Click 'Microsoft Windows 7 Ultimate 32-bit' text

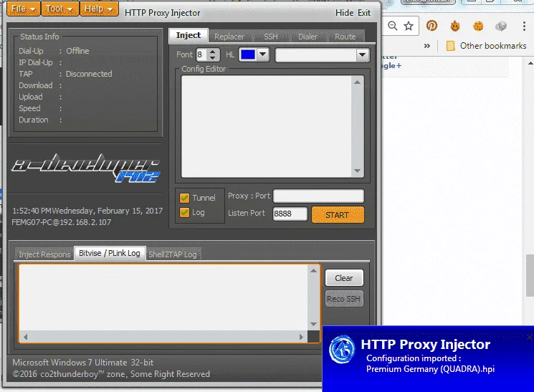pos(82,363)
